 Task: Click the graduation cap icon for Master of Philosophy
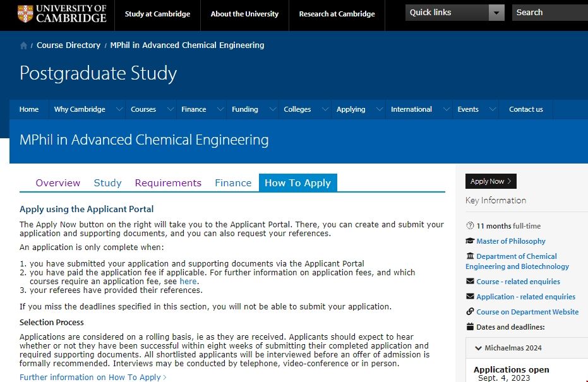pos(470,241)
